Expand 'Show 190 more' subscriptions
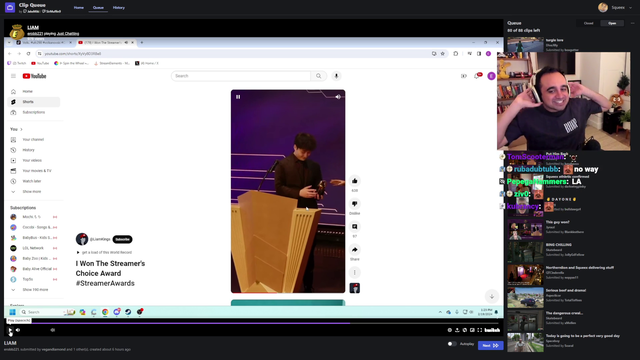This screenshot has width=640, height=360. [33, 289]
